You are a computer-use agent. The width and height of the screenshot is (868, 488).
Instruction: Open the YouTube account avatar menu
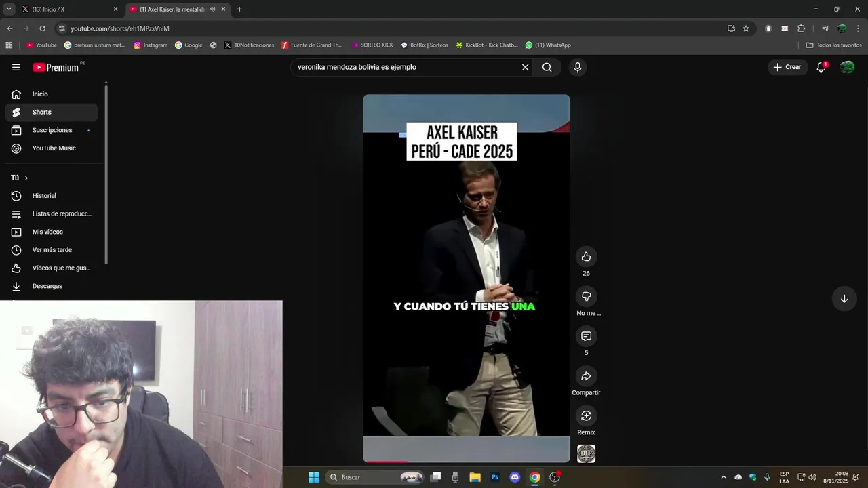[847, 67]
